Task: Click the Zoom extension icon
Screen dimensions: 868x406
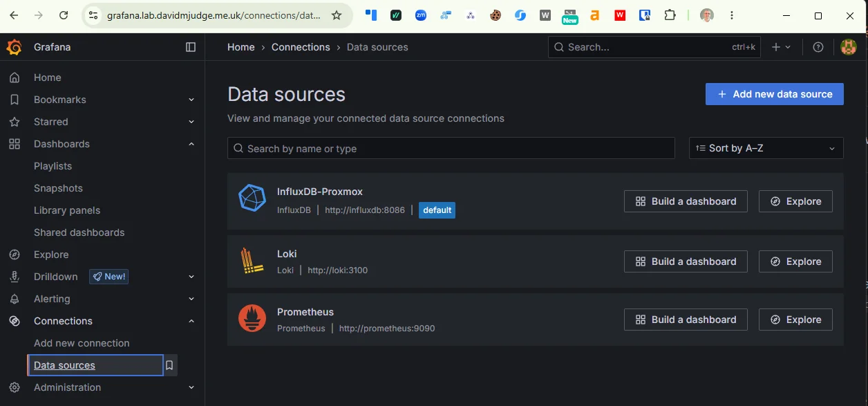Action: pyautogui.click(x=421, y=15)
